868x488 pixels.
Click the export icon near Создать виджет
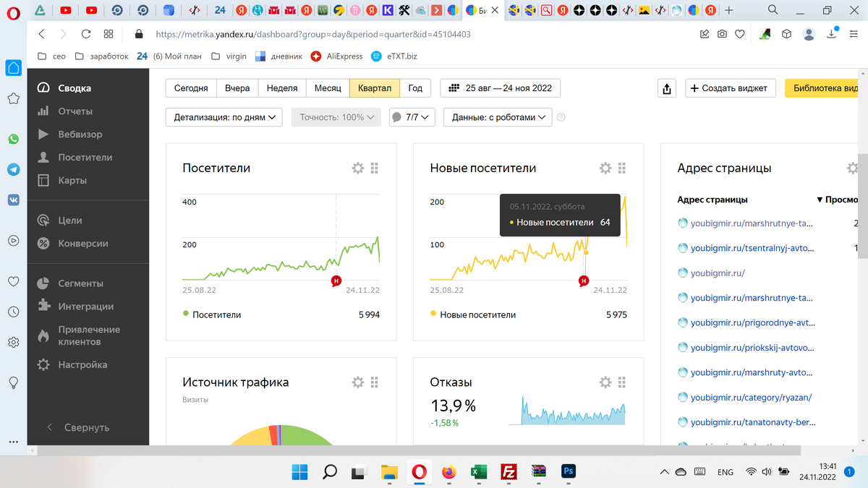[x=666, y=87]
